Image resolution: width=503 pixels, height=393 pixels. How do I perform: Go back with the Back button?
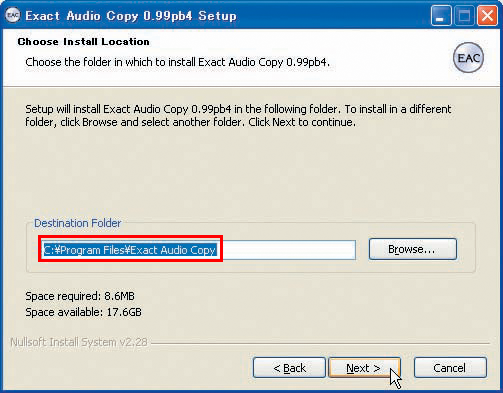click(x=289, y=368)
